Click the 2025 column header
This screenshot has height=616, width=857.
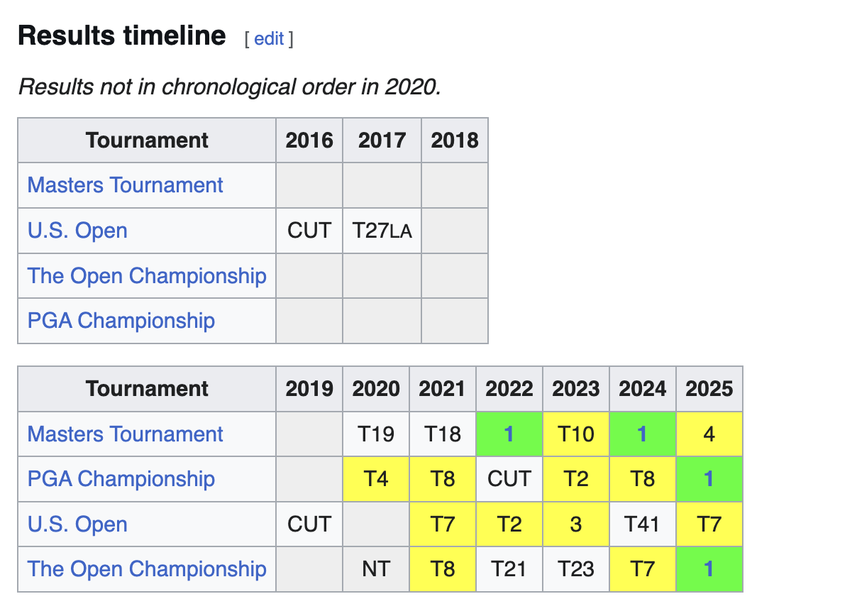coord(709,389)
